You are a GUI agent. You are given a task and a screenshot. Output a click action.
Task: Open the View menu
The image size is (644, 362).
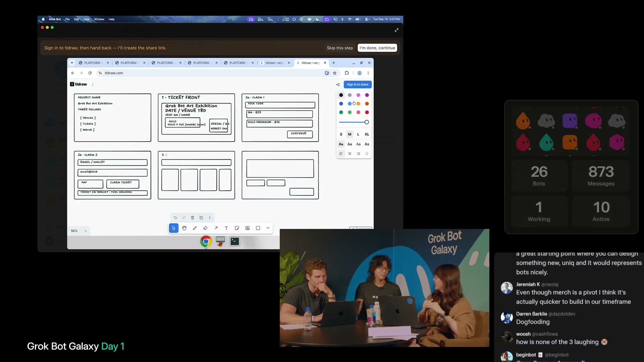click(x=87, y=19)
